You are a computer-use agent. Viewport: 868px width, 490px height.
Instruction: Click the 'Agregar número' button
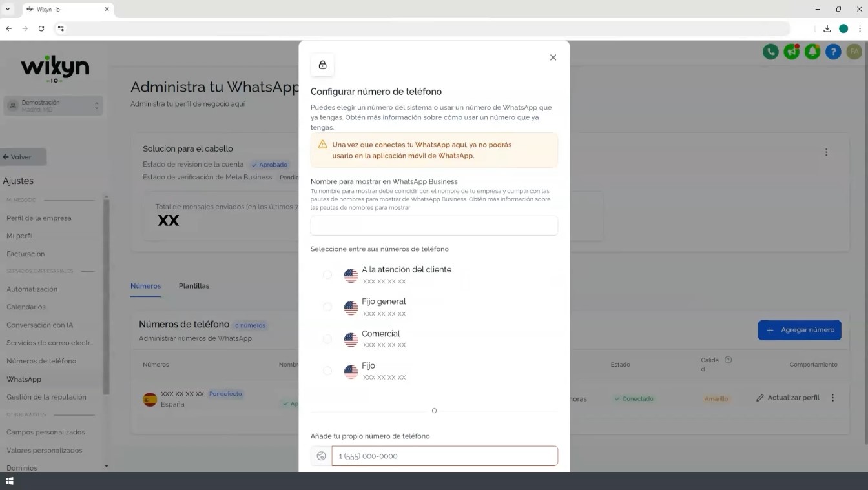pyautogui.click(x=800, y=330)
